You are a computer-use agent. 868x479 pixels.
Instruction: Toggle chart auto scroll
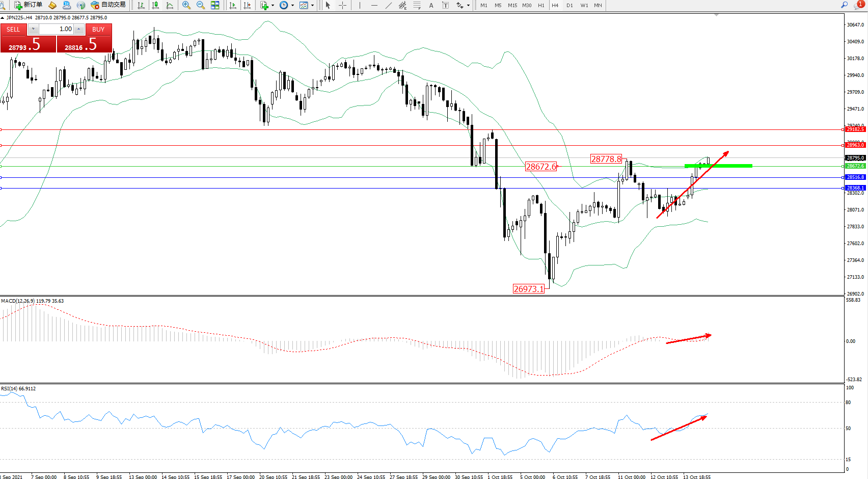click(x=233, y=5)
